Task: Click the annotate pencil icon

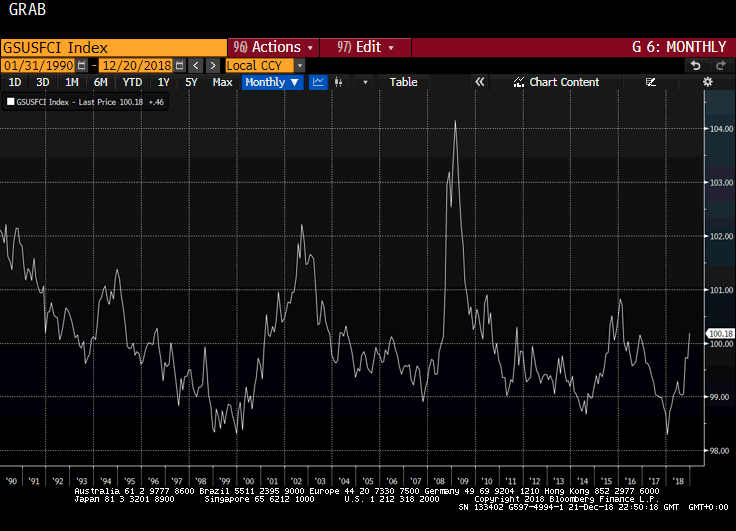Action: click(651, 82)
